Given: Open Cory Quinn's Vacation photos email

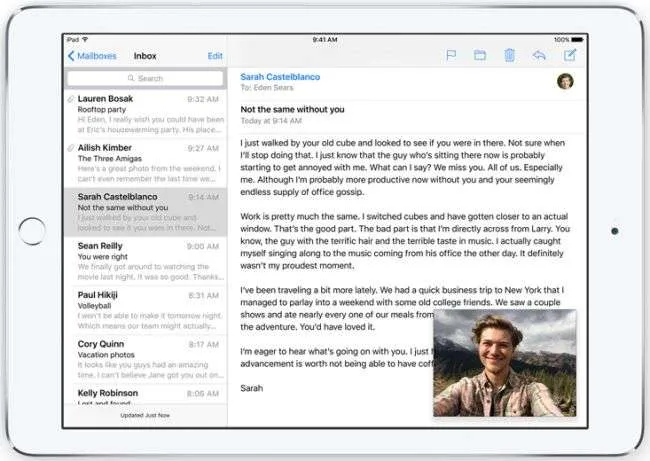Looking at the screenshot, I should [146, 359].
